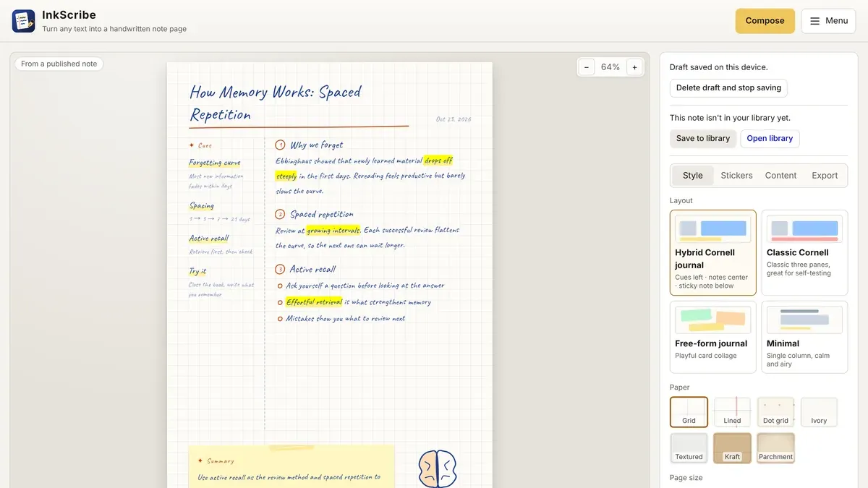
Task: Click the 'Why we forget' heading
Action: coord(317,145)
